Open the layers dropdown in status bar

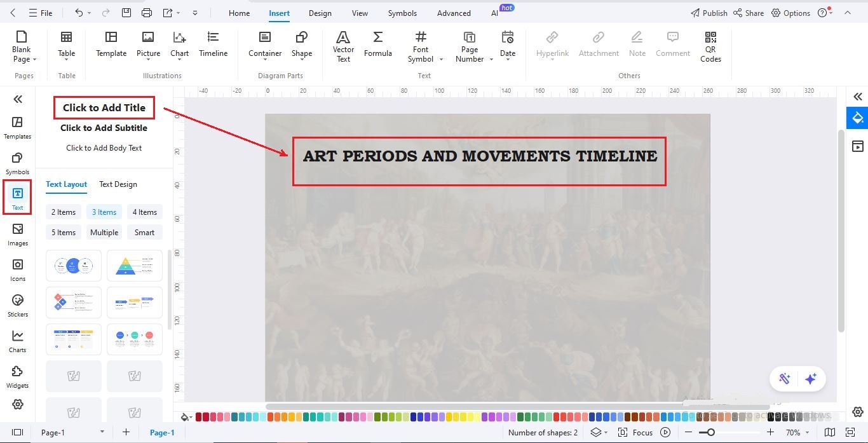click(599, 432)
